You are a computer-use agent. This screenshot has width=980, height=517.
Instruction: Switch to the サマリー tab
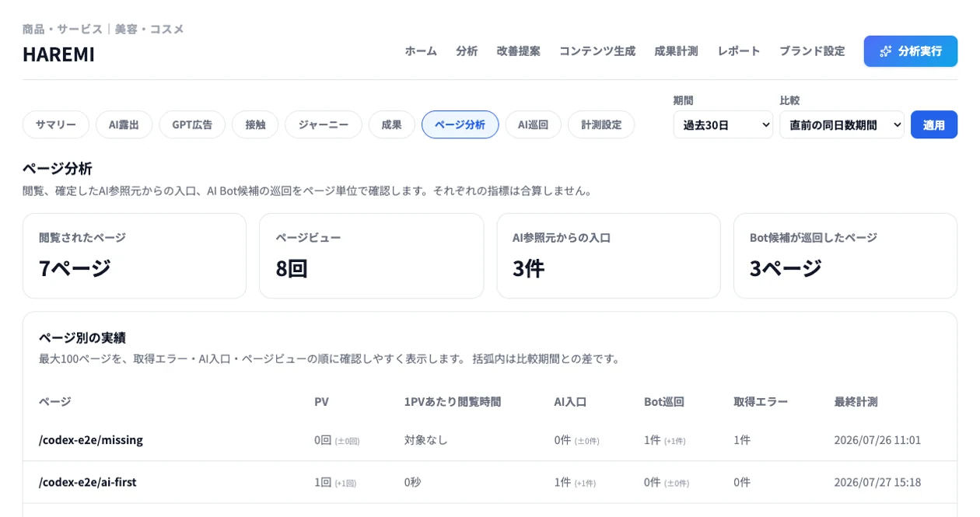[x=55, y=124]
